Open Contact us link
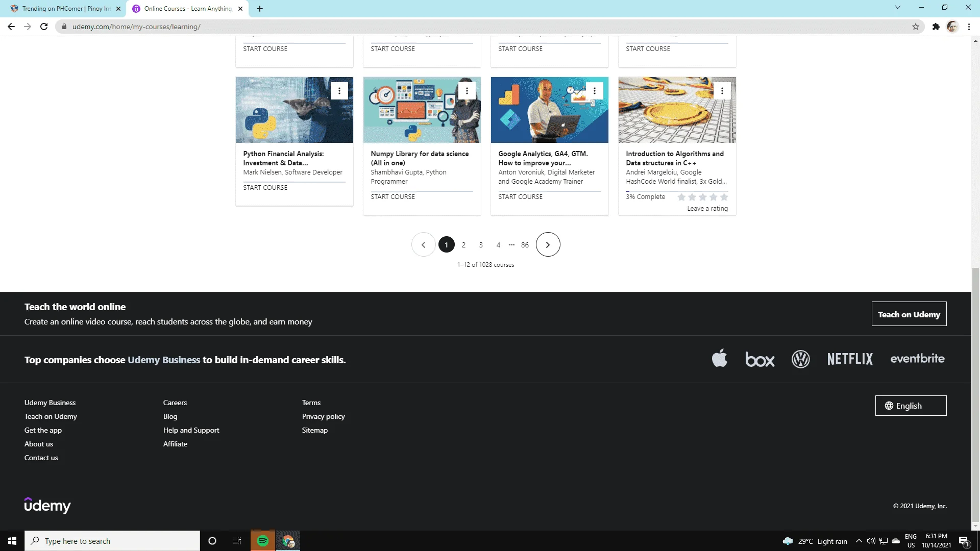 coord(41,458)
